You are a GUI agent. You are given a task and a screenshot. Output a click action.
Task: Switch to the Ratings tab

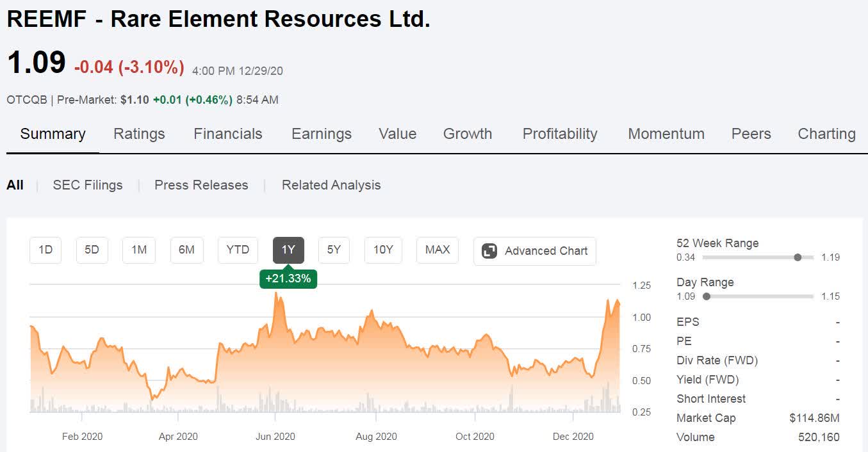pyautogui.click(x=139, y=134)
